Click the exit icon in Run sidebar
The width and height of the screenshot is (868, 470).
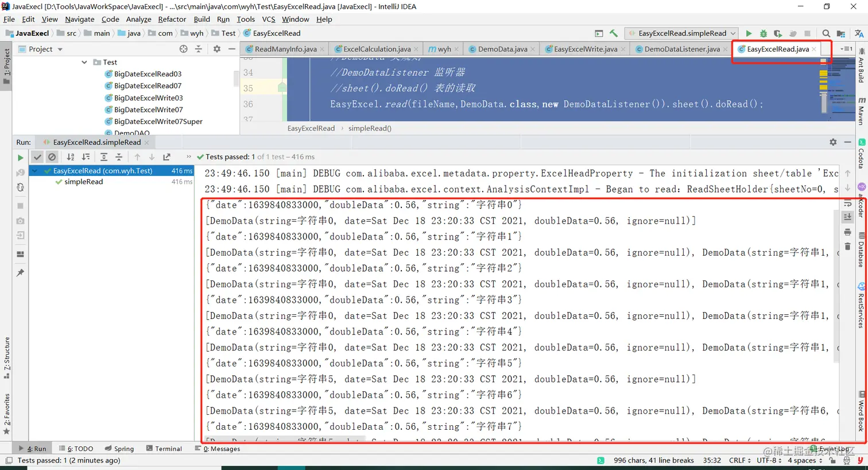pos(20,236)
